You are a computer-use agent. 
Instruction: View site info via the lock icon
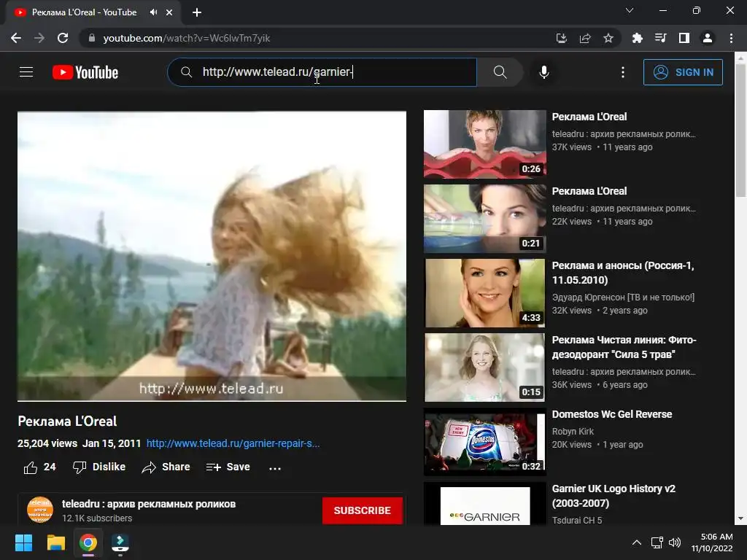click(x=92, y=38)
